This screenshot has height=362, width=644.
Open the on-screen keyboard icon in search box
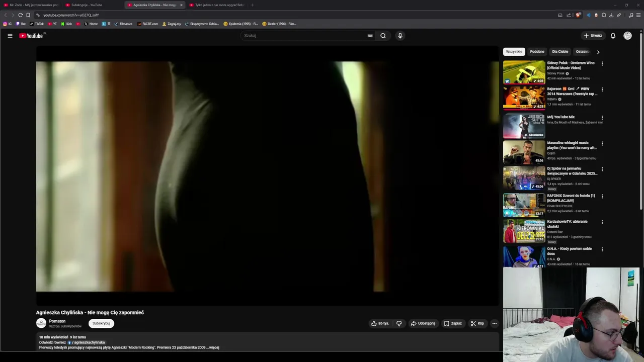370,36
